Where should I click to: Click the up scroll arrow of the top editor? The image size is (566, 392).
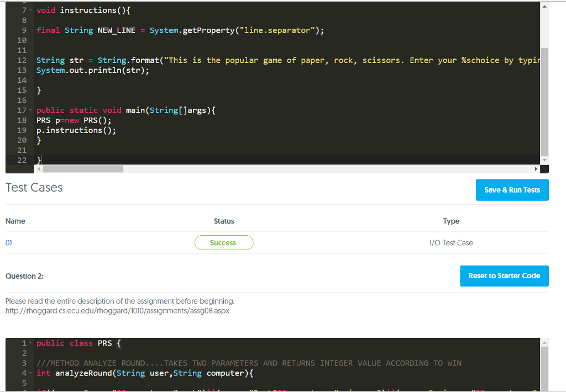tap(543, 6)
